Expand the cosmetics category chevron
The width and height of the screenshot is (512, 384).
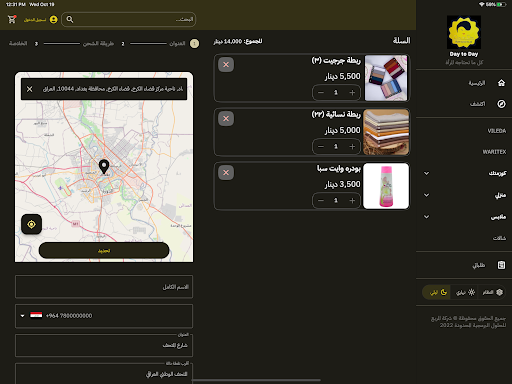(426, 173)
